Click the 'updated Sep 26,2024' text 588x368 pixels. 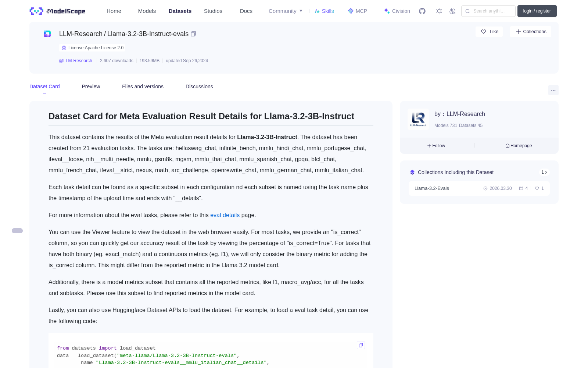pos(187,61)
